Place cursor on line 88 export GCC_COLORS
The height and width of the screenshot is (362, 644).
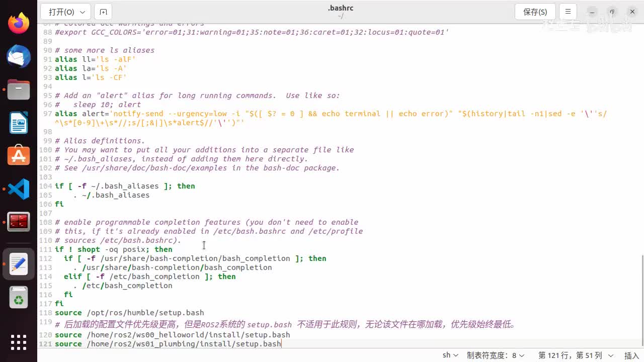pyautogui.click(x=252, y=32)
